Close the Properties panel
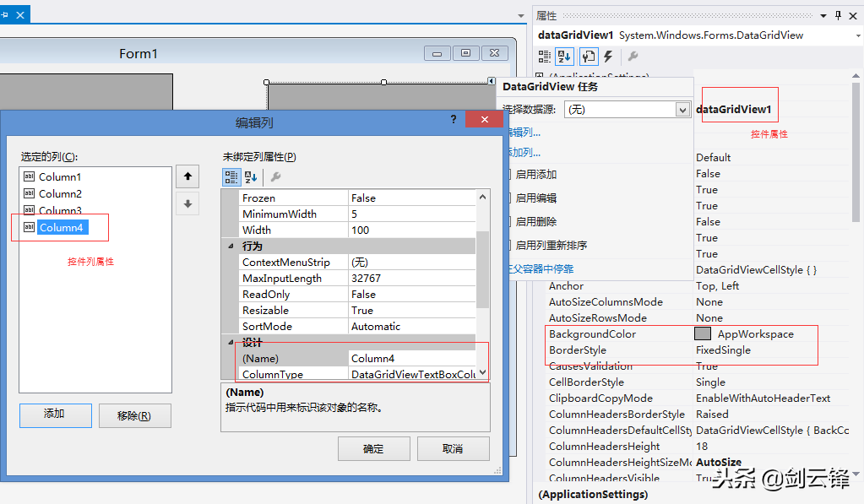 853,15
